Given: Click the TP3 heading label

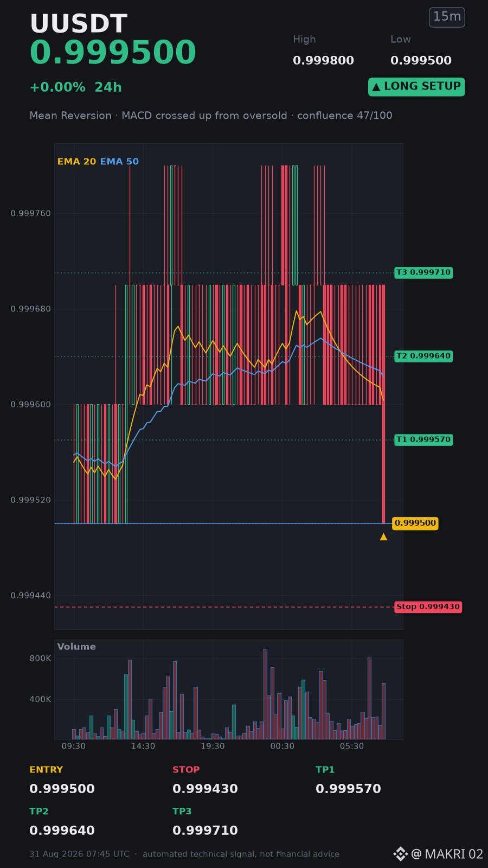Looking at the screenshot, I should coord(182,812).
